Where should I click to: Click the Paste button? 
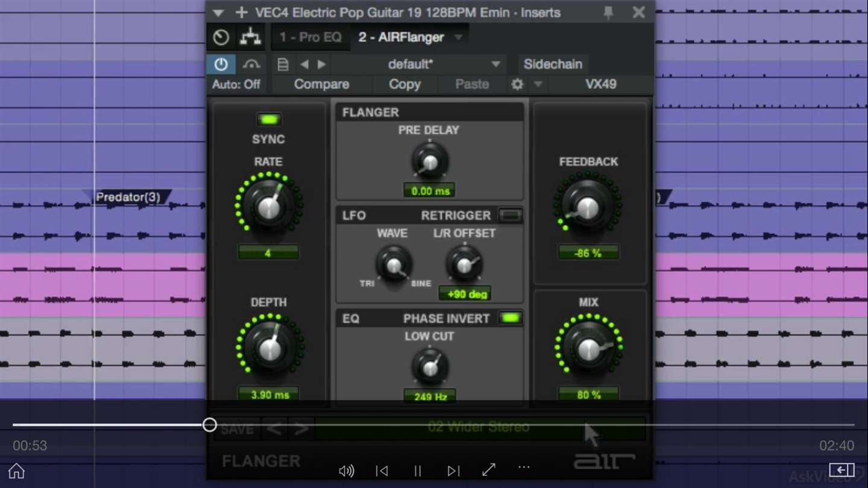tap(472, 84)
